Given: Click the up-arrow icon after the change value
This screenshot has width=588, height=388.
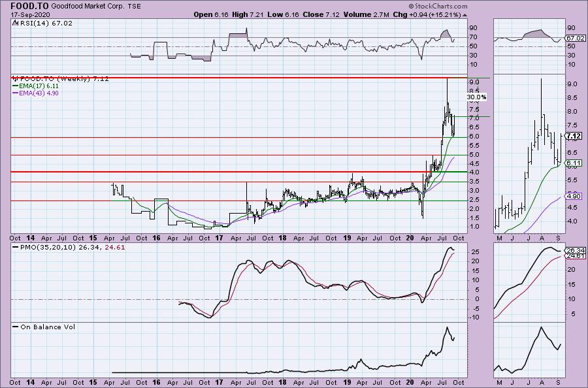Looking at the screenshot, I should click(x=465, y=15).
